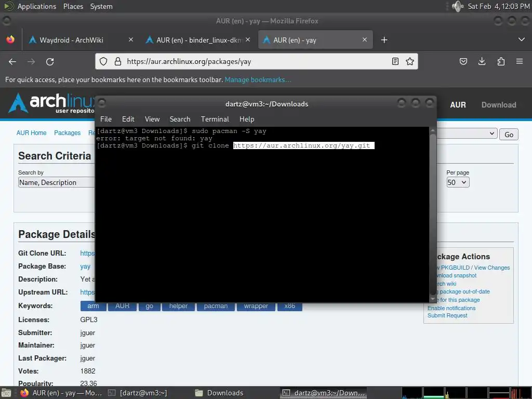Click the helper keyword tag
The image size is (532, 399).
[178, 306]
